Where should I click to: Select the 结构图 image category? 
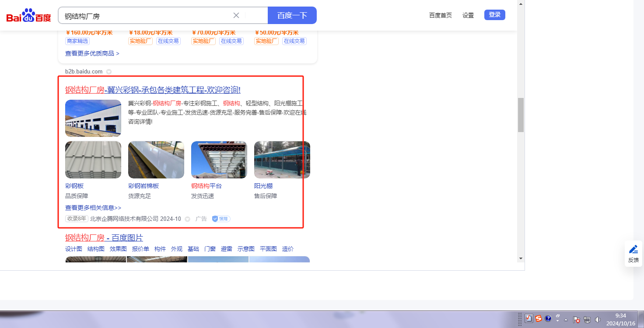click(x=96, y=249)
